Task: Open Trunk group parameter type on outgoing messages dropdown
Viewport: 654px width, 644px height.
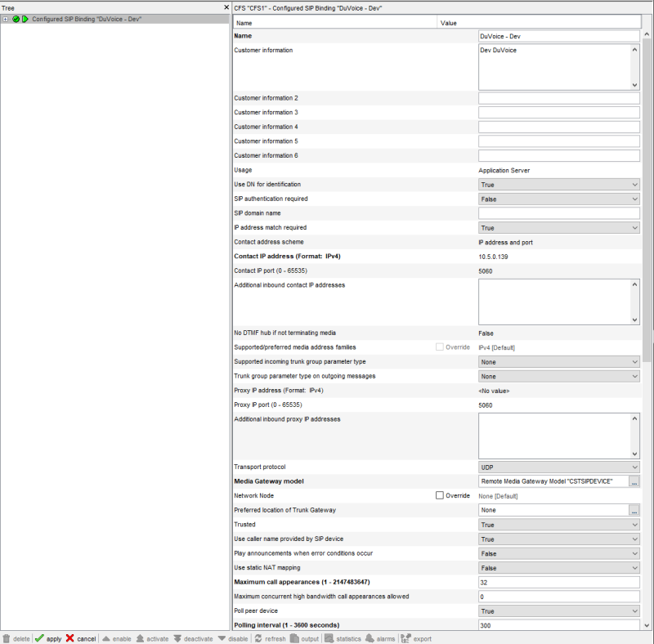Action: [x=559, y=377]
